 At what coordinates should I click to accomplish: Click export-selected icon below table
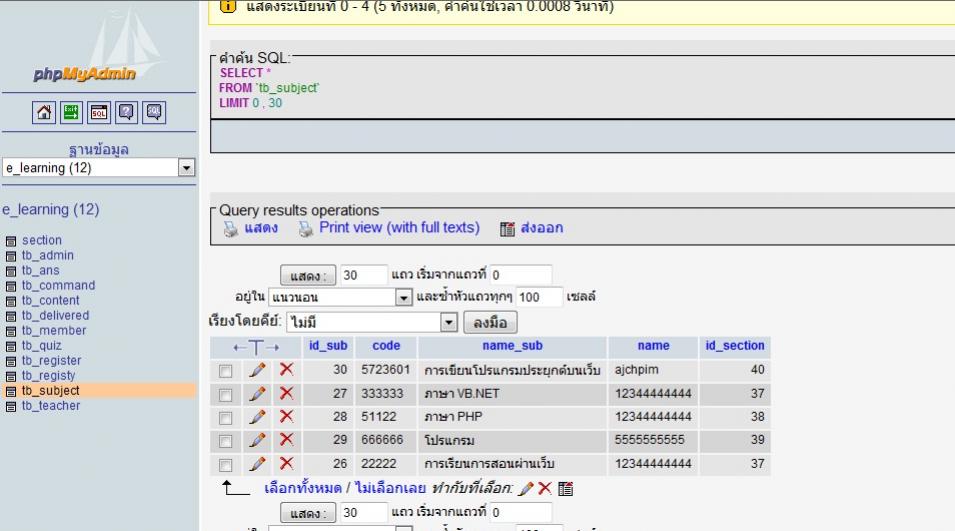[566, 488]
